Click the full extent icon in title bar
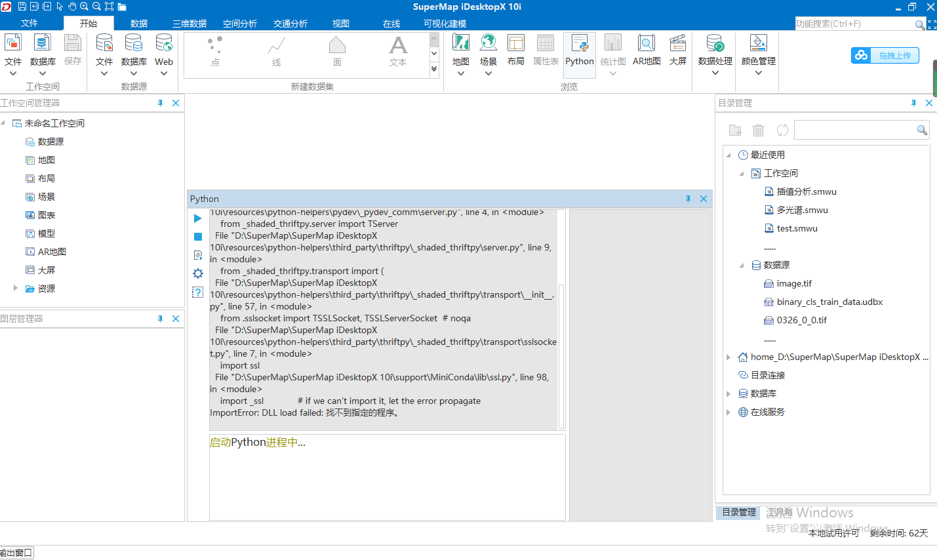Screen dimensions: 937x560 pos(109,7)
